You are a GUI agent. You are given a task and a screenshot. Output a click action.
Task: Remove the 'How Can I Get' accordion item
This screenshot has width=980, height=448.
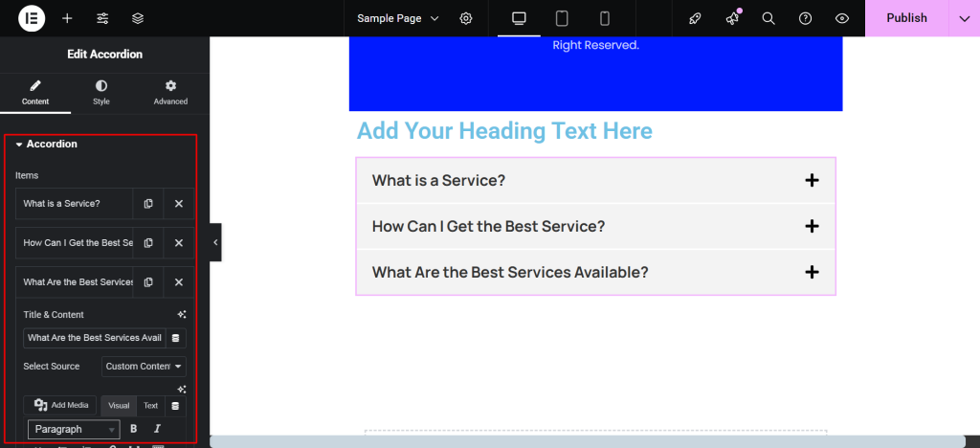coord(179,243)
